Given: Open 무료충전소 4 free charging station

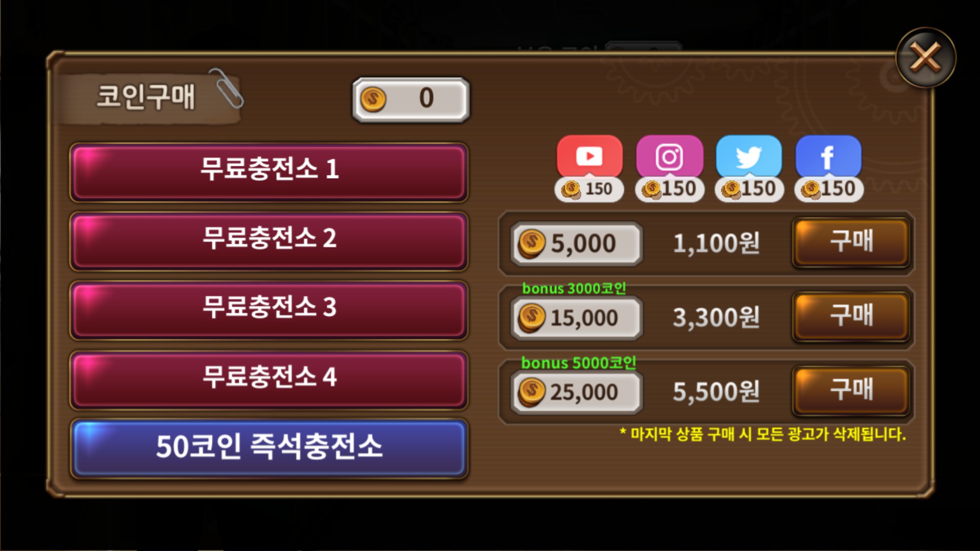Looking at the screenshot, I should pos(268,380).
